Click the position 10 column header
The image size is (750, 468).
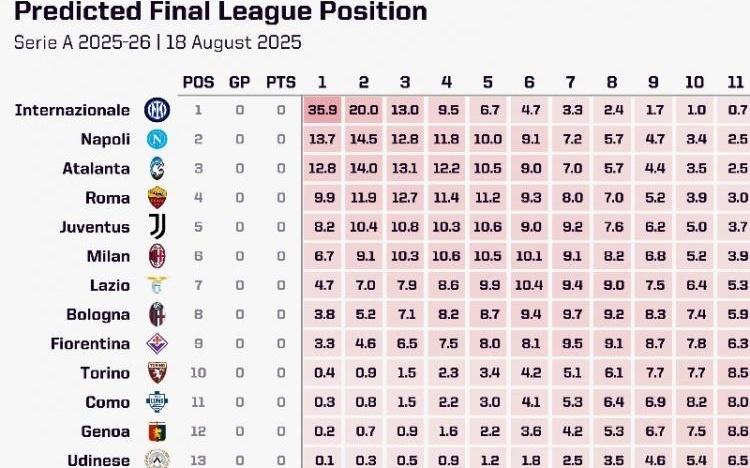click(695, 82)
